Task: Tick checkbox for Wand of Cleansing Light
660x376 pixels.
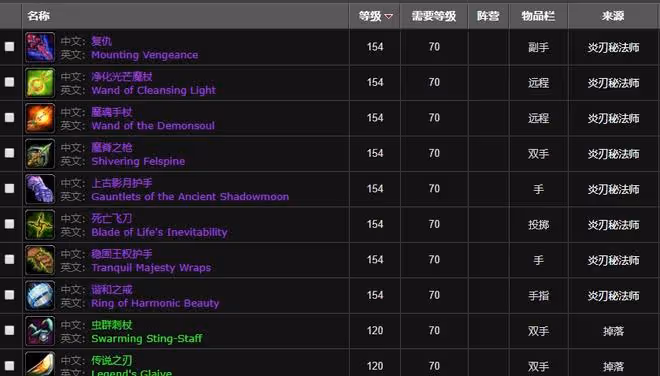Action: [9, 82]
